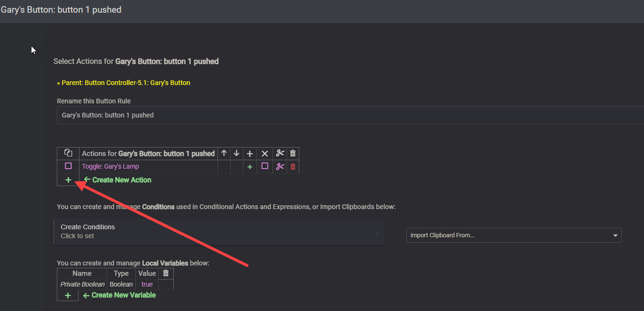Click the white scissors icon in actions header
Screen dimensions: 644x311
[x=280, y=153]
